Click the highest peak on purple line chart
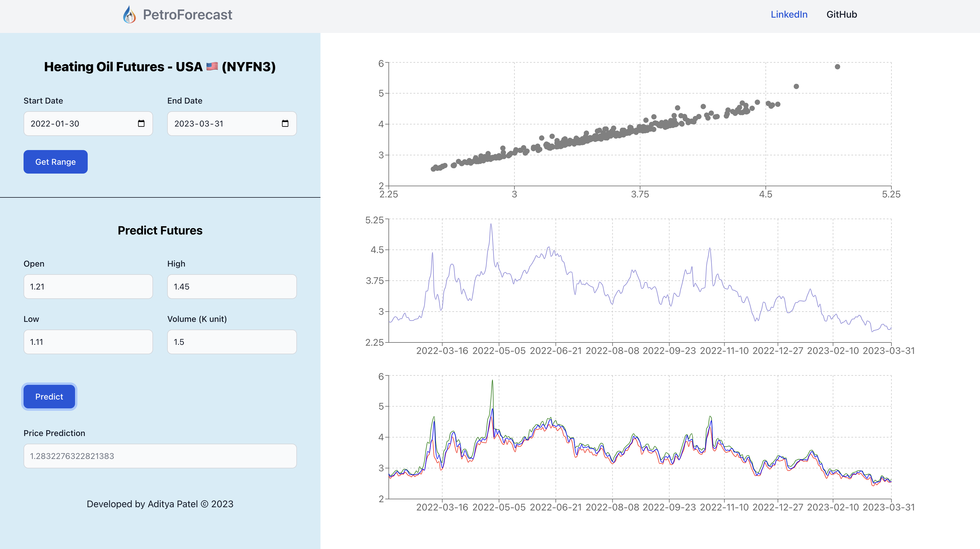The width and height of the screenshot is (980, 549). (491, 224)
